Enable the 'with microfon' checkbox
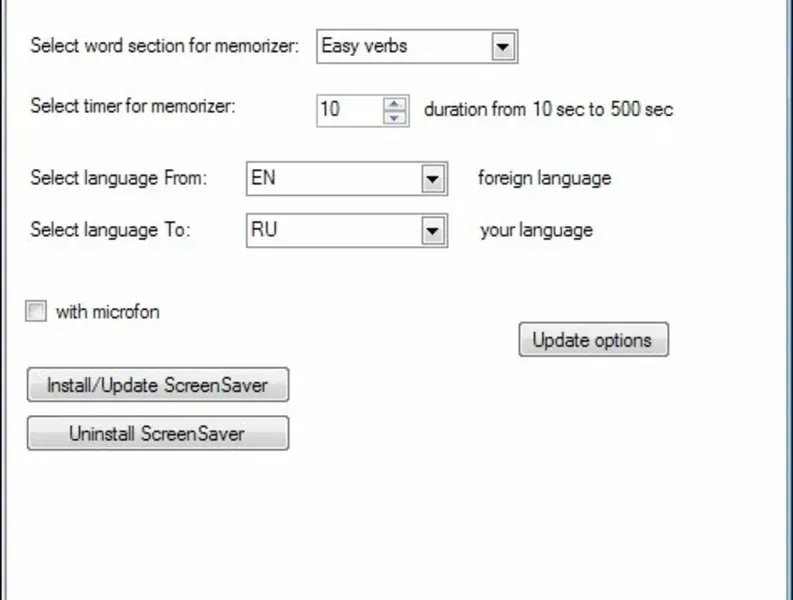 [37, 312]
